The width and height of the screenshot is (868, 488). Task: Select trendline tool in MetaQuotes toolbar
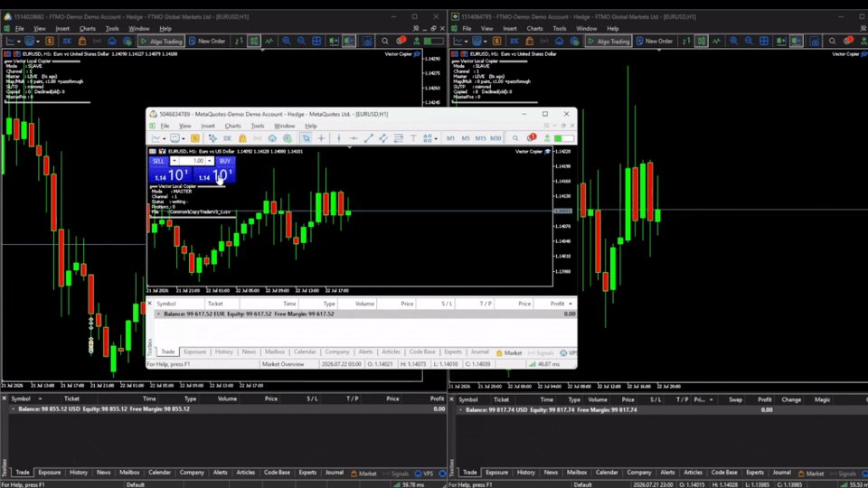click(368, 138)
